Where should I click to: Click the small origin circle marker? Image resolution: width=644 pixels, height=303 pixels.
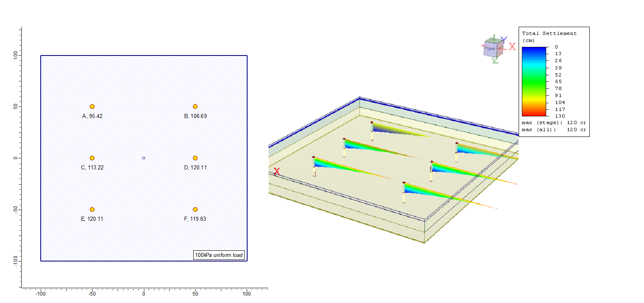click(x=144, y=158)
